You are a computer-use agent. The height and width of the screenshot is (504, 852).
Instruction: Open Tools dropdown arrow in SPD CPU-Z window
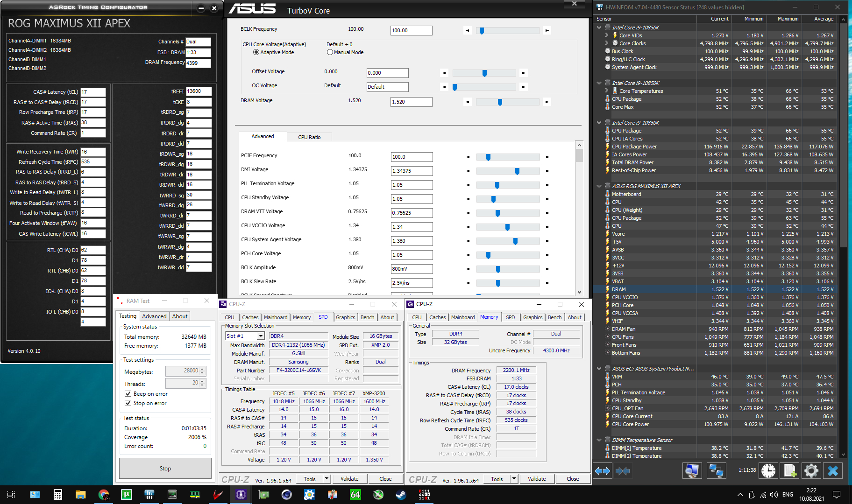click(327, 479)
